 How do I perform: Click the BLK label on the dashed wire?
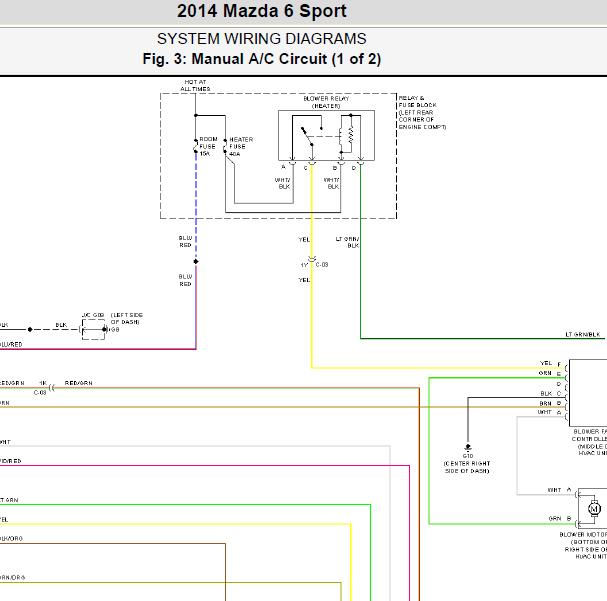coord(61,325)
